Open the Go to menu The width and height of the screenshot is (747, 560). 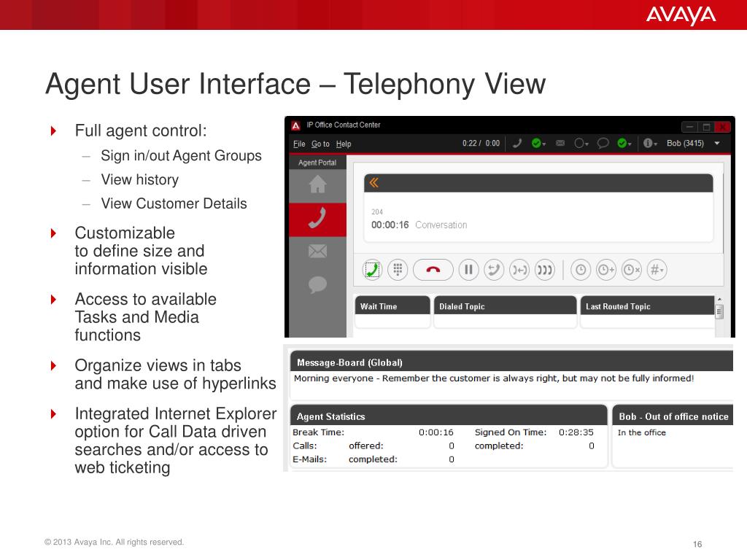[321, 144]
